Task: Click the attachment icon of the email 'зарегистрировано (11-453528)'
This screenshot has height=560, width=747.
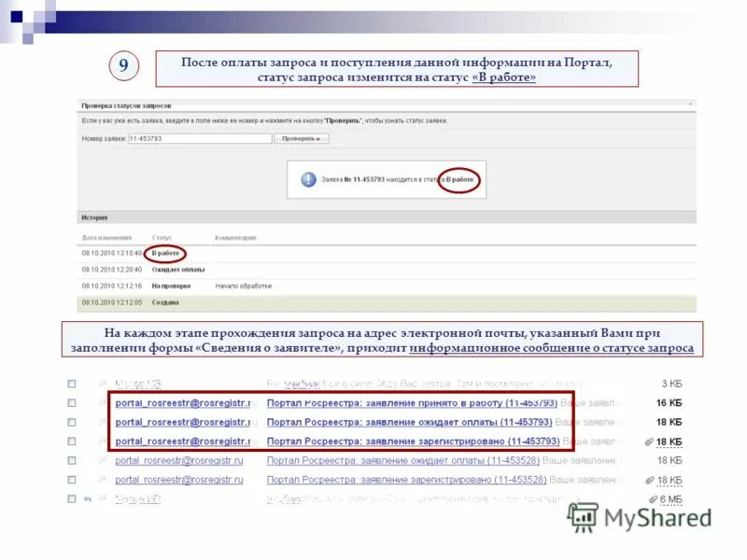Action: click(x=649, y=480)
